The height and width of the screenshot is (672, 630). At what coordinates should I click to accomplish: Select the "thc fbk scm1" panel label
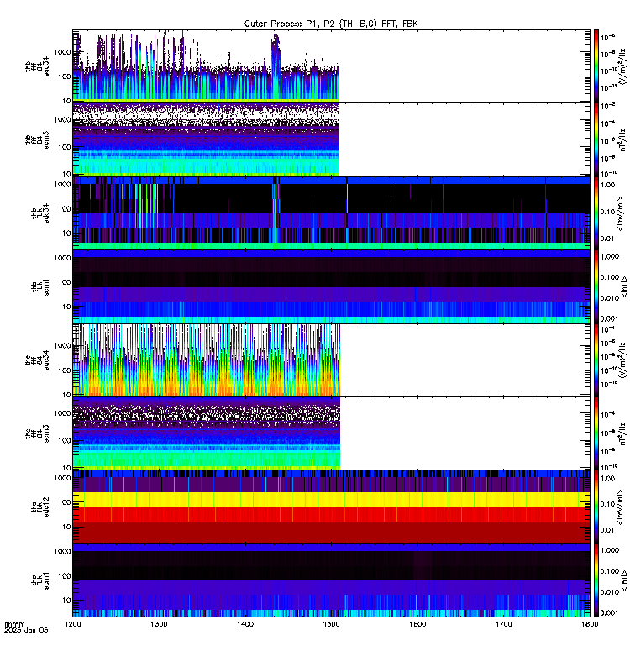[40, 580]
